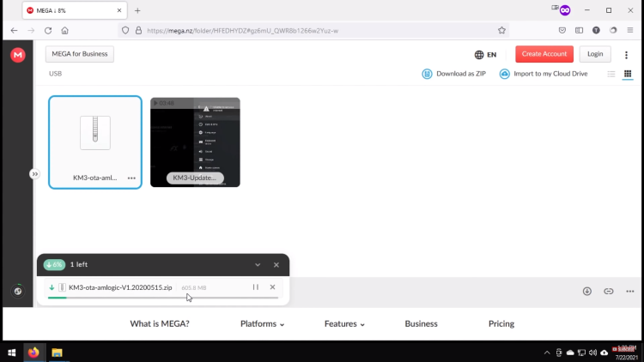Image resolution: width=644 pixels, height=362 pixels.
Task: Click the site security padlock icon
Action: [139, 30]
